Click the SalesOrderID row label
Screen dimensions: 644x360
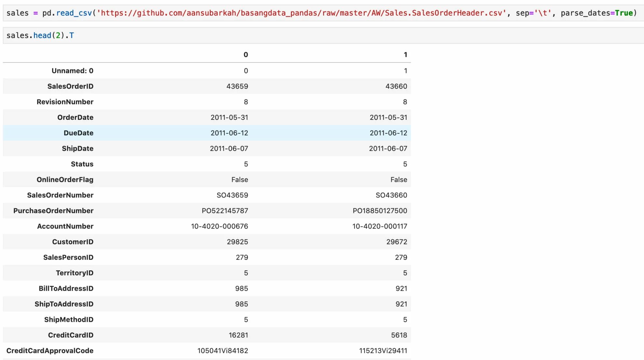[x=70, y=86]
